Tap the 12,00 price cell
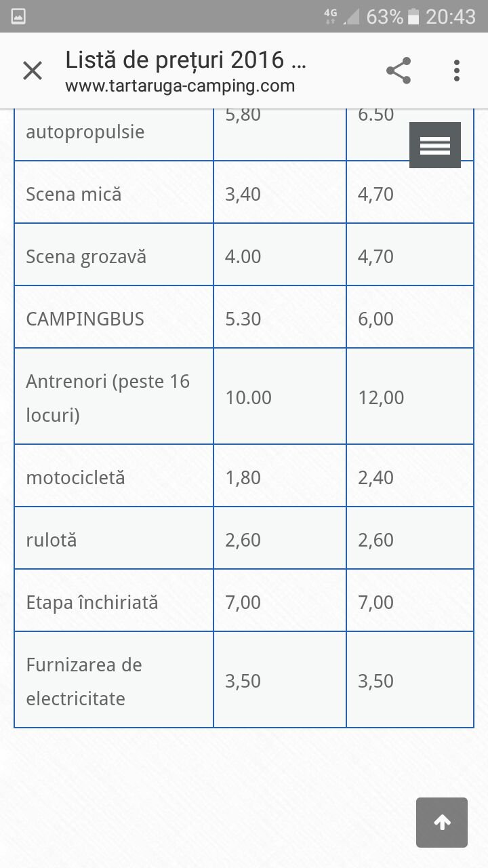The image size is (488, 868). tap(410, 397)
